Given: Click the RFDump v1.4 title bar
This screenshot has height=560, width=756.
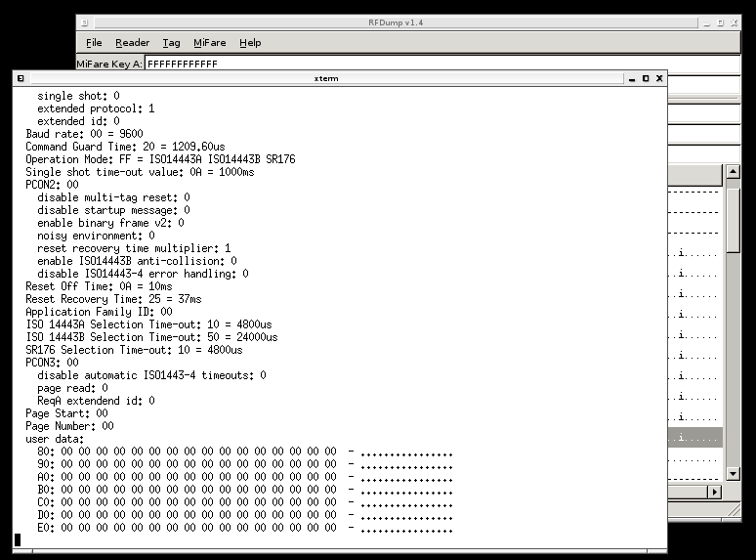Looking at the screenshot, I should (396, 22).
